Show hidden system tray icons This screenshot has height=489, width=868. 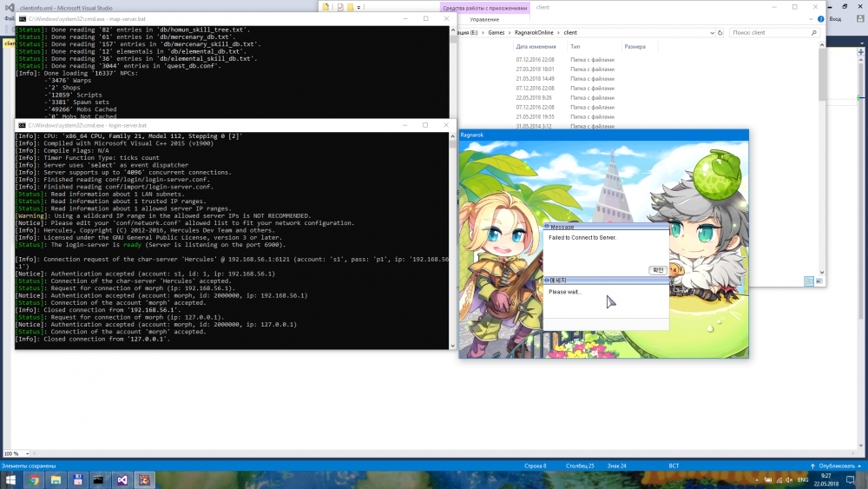point(756,480)
